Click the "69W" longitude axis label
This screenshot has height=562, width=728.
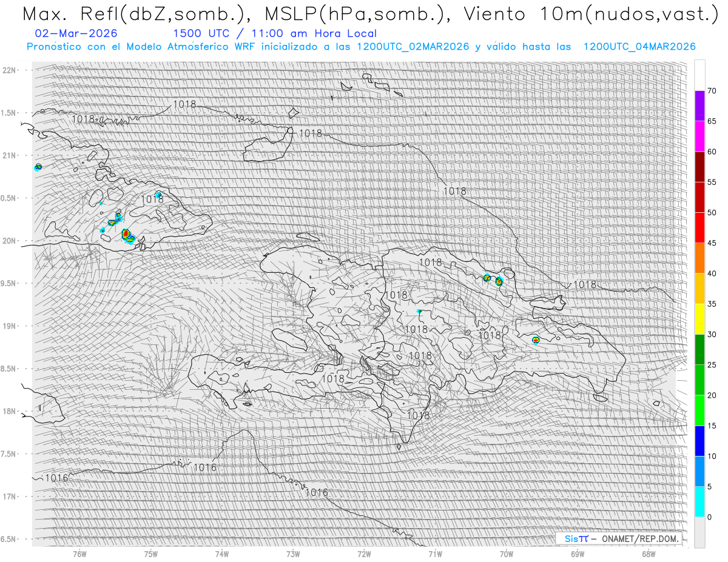pos(577,554)
